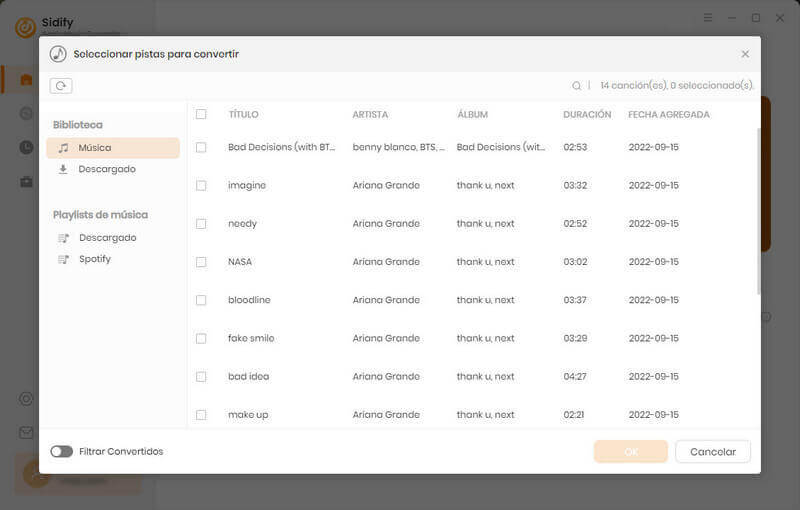Image resolution: width=800 pixels, height=510 pixels.
Task: Check the needy track checkbox
Action: tap(201, 224)
